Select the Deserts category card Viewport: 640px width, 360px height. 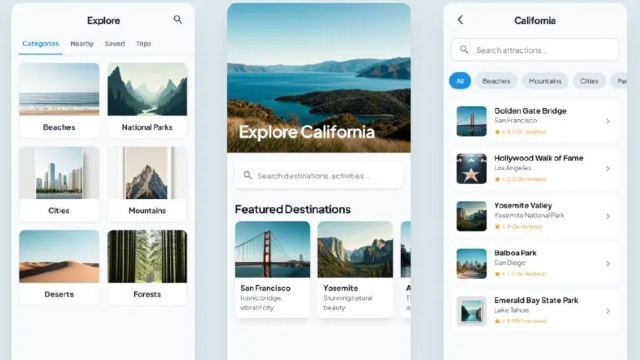point(59,267)
